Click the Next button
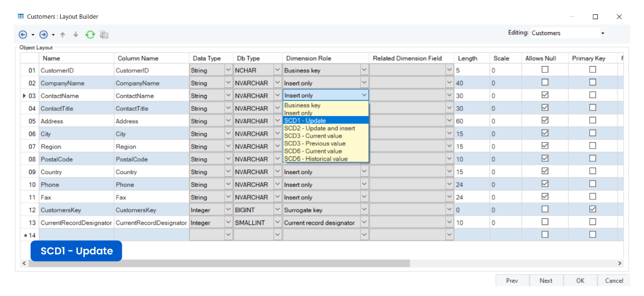The height and width of the screenshot is (296, 644). tap(546, 281)
